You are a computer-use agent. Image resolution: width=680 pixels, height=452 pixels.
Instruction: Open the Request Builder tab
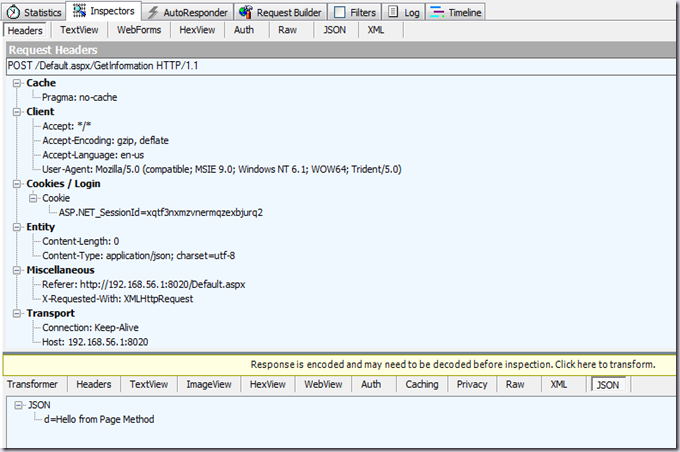281,12
